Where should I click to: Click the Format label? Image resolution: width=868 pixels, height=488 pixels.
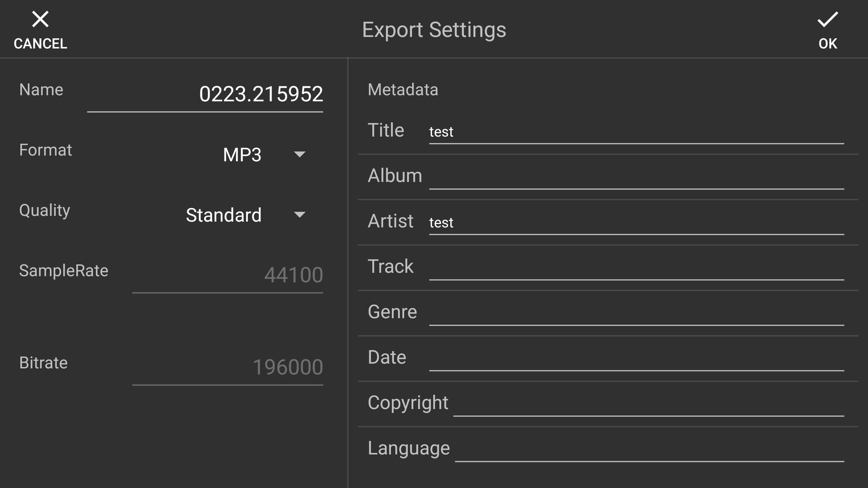[x=45, y=150]
